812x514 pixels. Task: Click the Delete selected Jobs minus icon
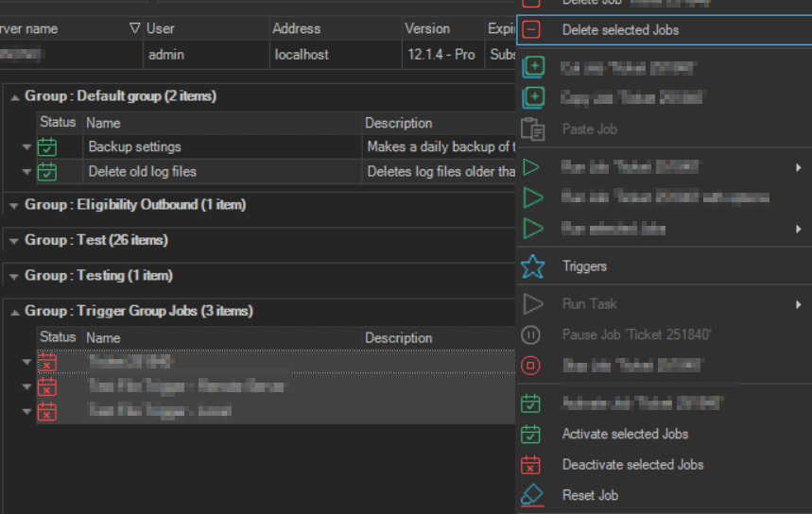(532, 30)
